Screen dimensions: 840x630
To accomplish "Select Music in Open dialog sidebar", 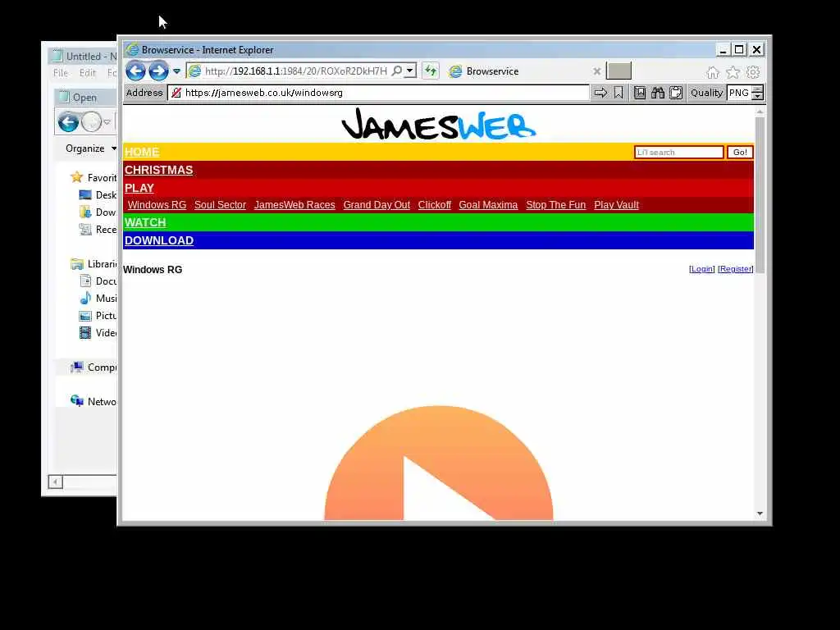I will [98, 298].
